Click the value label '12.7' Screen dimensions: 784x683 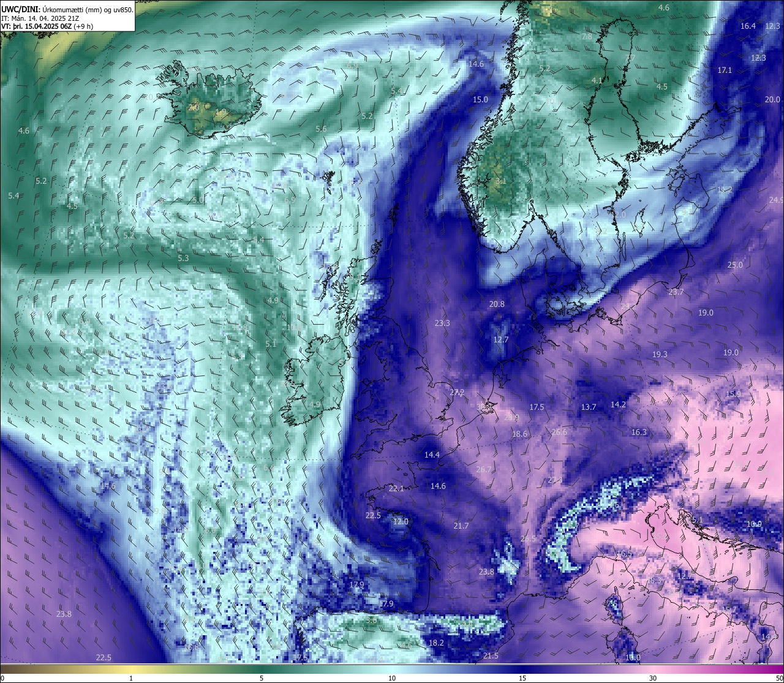point(501,339)
